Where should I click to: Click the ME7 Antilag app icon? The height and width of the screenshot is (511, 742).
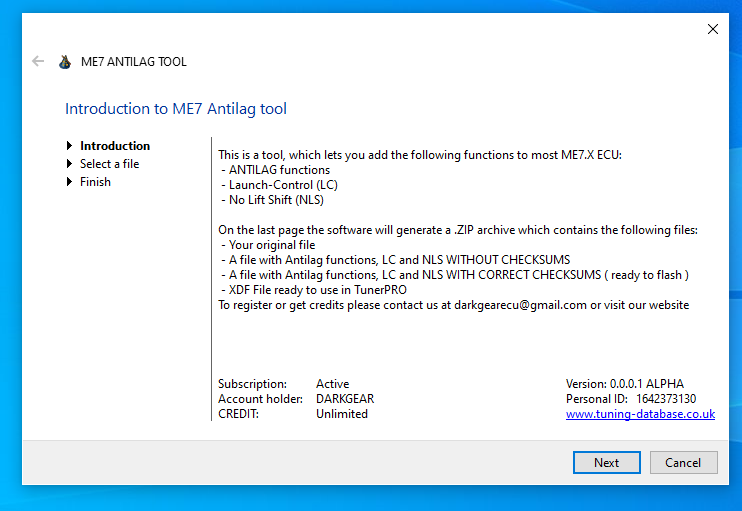pyautogui.click(x=65, y=61)
